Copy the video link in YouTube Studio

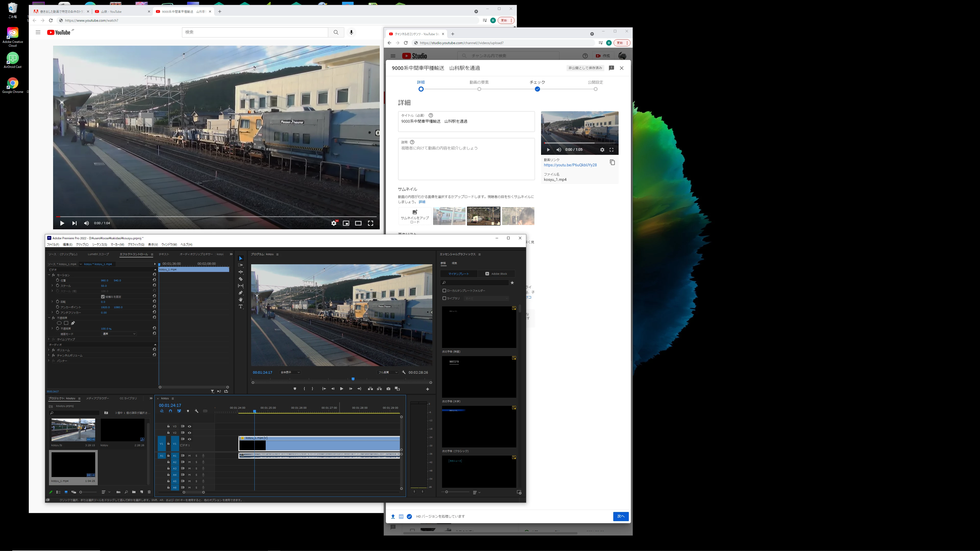(x=612, y=162)
